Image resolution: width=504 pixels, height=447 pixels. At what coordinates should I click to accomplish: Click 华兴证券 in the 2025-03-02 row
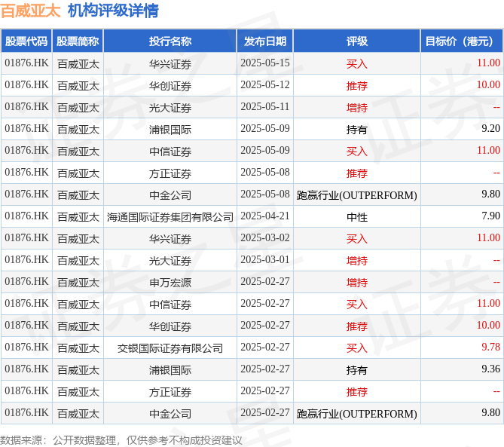170,239
